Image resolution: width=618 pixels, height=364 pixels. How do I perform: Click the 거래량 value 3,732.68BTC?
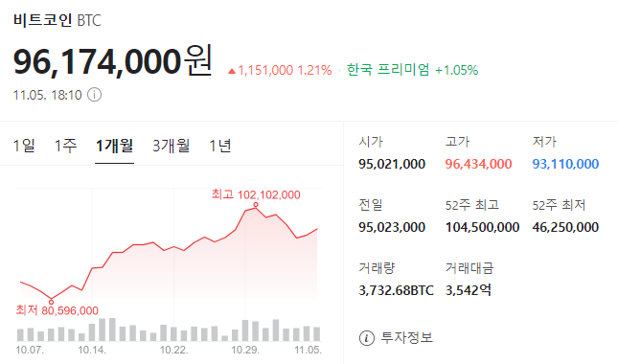396,290
